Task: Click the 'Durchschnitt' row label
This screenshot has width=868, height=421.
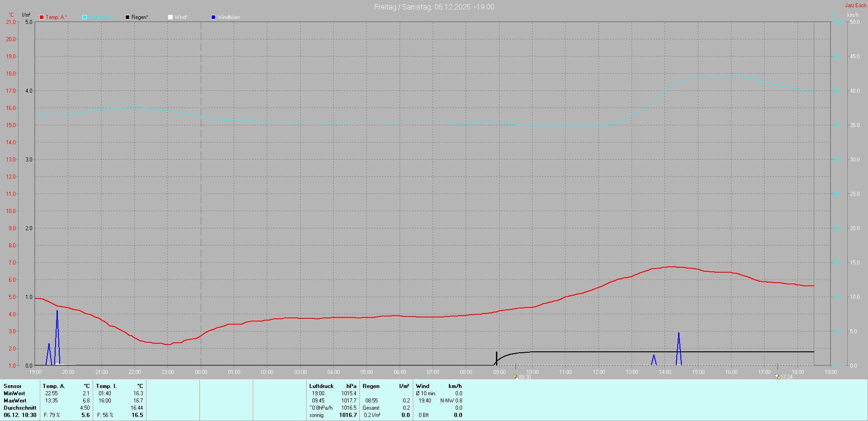Action: [20, 408]
